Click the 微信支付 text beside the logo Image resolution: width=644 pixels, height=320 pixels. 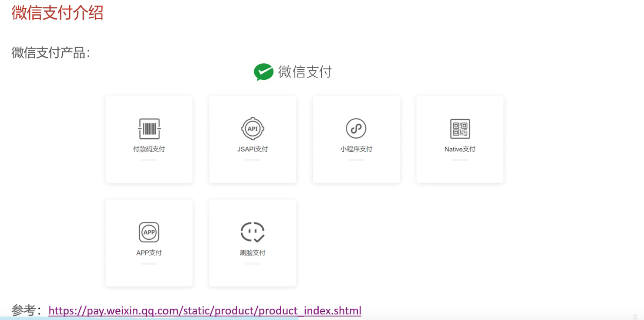click(305, 72)
